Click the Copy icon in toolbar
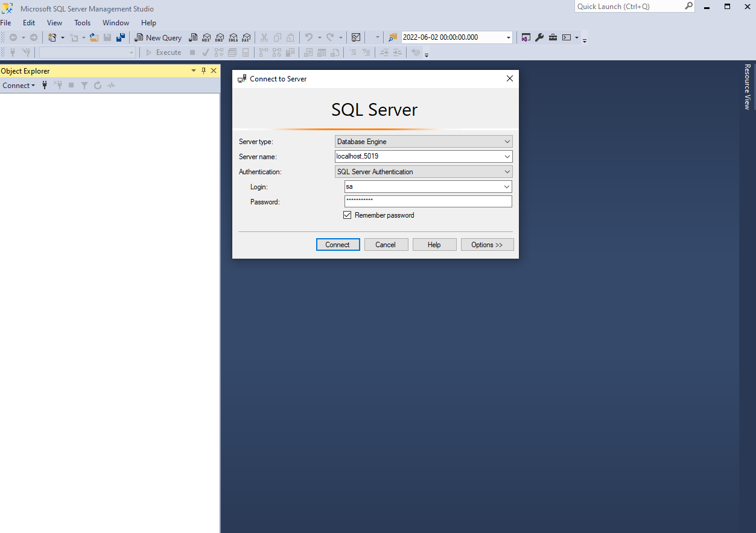The height and width of the screenshot is (533, 756). click(277, 37)
